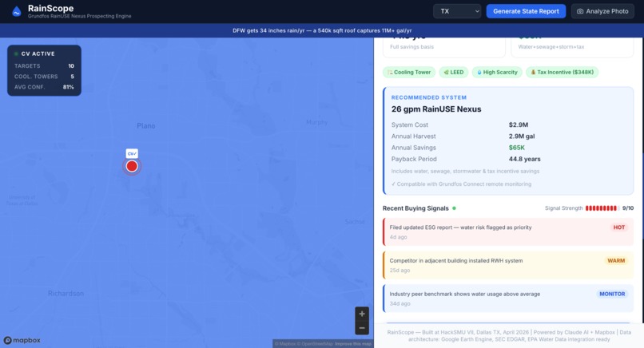
Task: Click the RainScope footer credits text
Action: 509,336
